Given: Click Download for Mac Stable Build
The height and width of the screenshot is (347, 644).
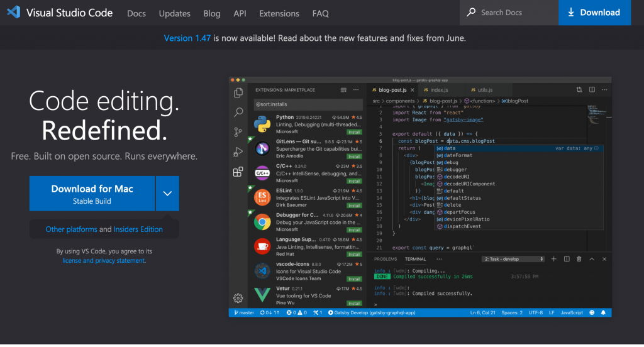Looking at the screenshot, I should click(92, 194).
